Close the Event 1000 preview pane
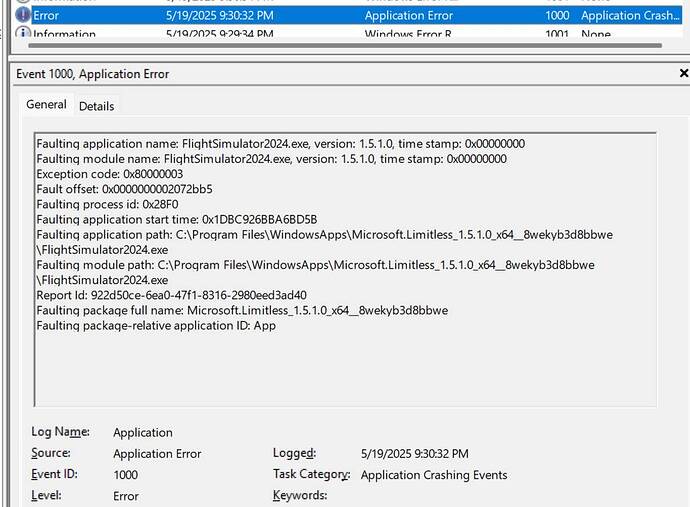This screenshot has width=690, height=507. pos(683,74)
